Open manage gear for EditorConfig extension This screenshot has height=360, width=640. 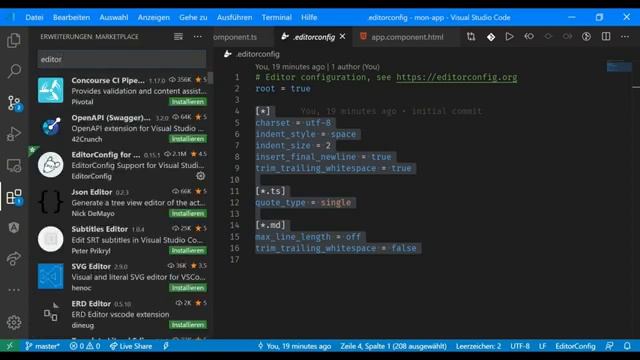point(200,176)
